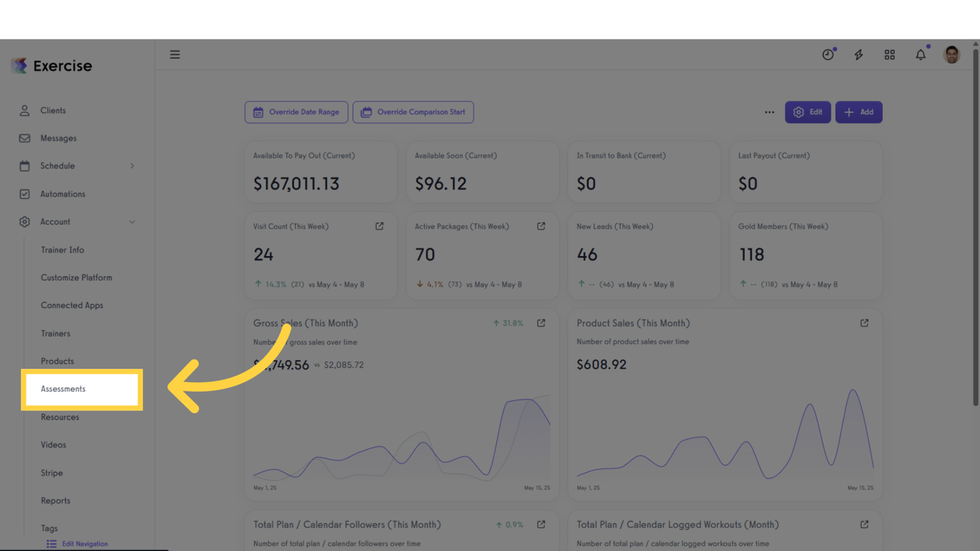This screenshot has height=551, width=980.
Task: Open the three-dot overflow menu
Action: click(x=770, y=112)
